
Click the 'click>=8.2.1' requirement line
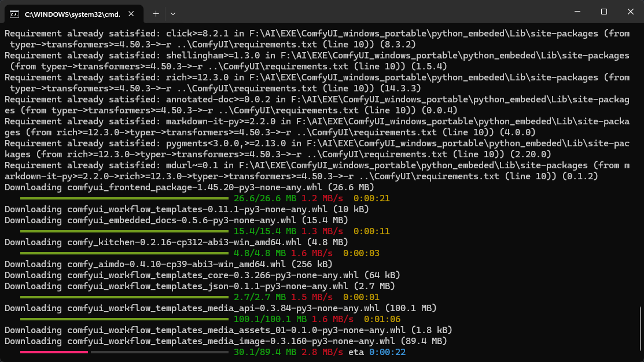click(317, 39)
